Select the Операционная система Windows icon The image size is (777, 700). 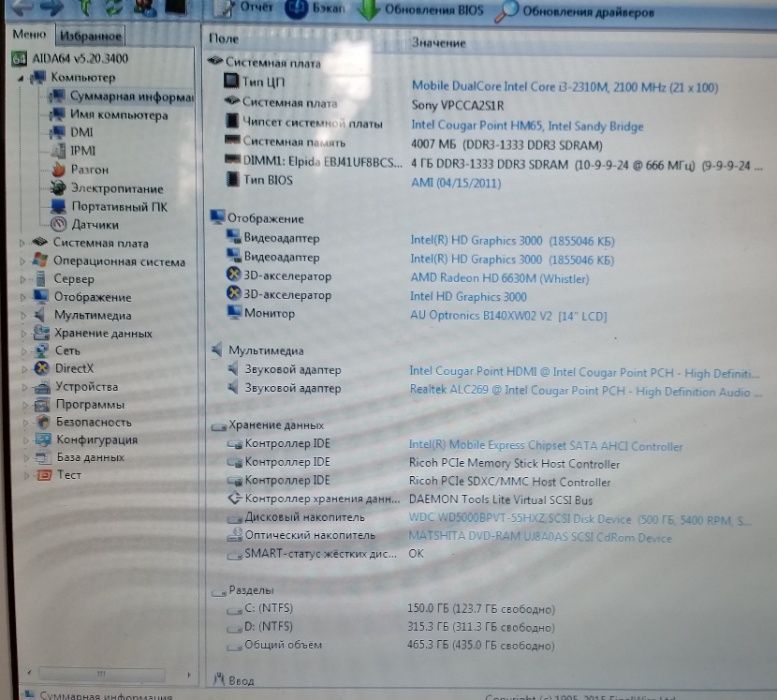coord(40,260)
